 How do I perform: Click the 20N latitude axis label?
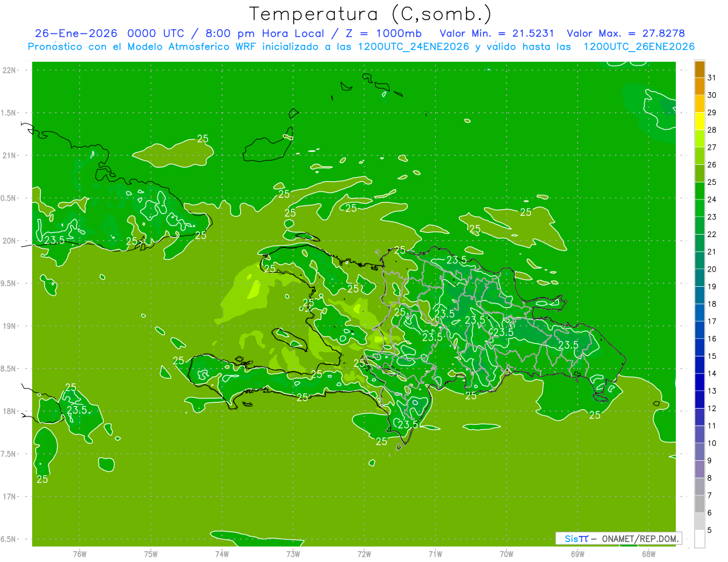click(x=9, y=241)
